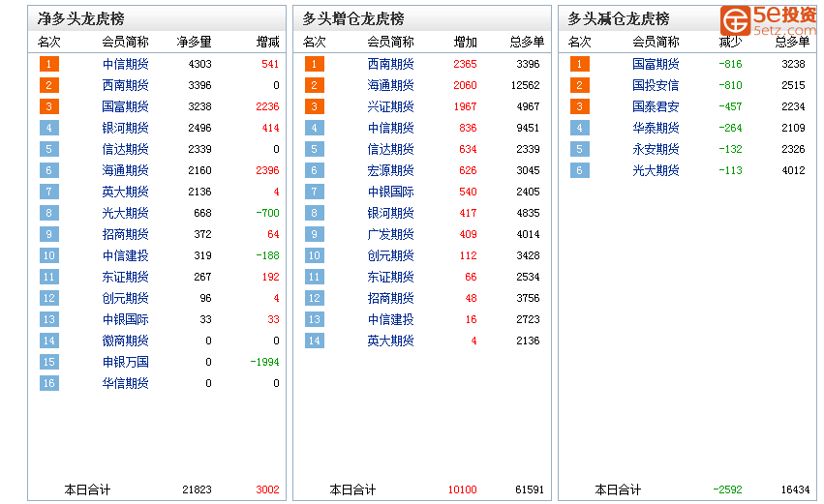Open 永安期货 member link

coord(656,149)
